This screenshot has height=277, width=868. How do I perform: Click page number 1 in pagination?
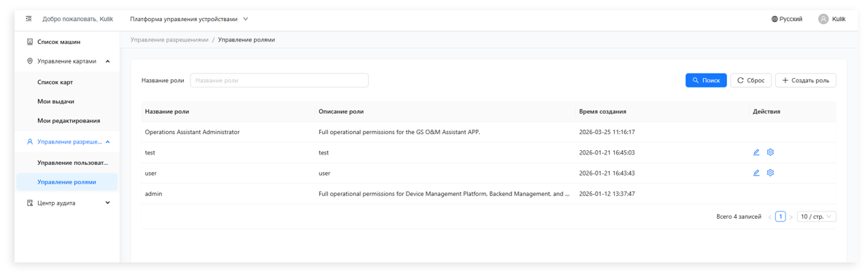pyautogui.click(x=780, y=216)
